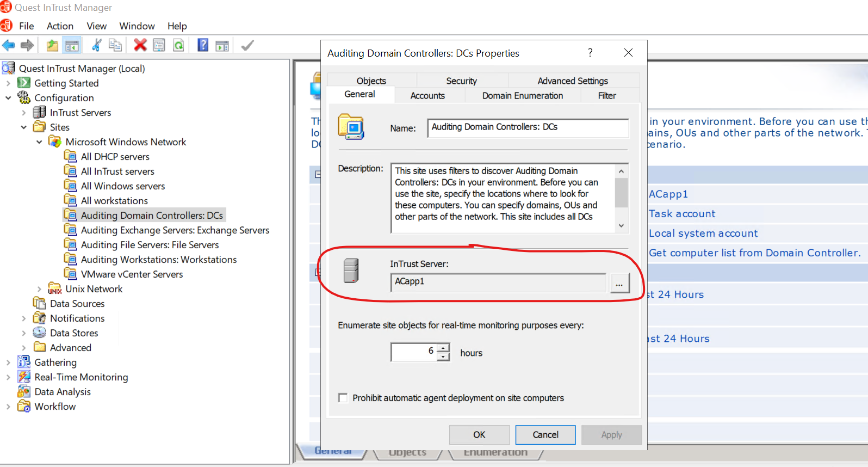Click the Real-Time Monitoring tree icon
This screenshot has height=467, width=868.
tap(24, 377)
